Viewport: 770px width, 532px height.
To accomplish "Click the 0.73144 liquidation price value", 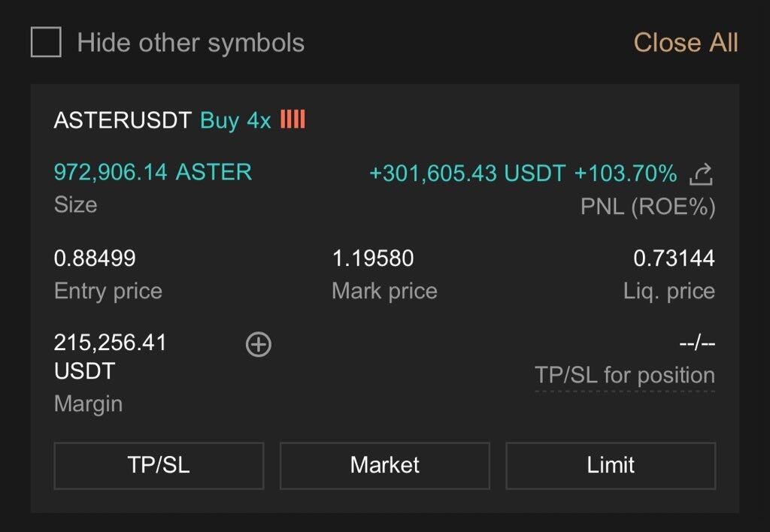I will point(674,259).
